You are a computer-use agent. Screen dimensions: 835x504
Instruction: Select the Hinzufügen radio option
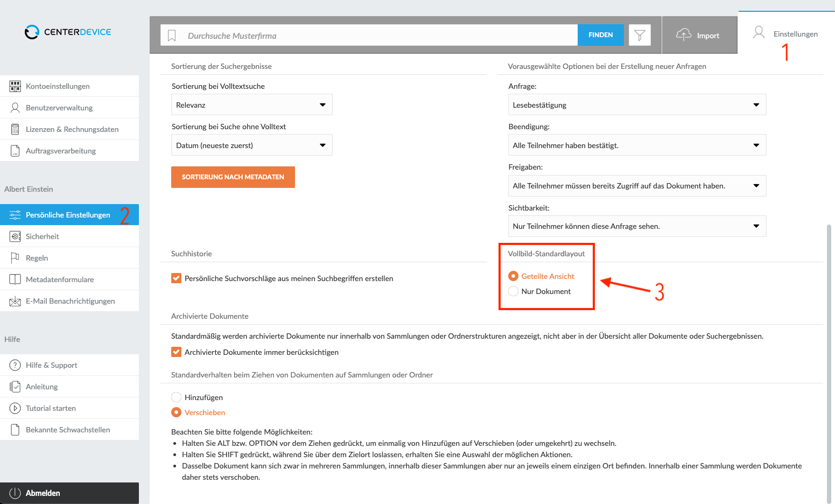176,397
